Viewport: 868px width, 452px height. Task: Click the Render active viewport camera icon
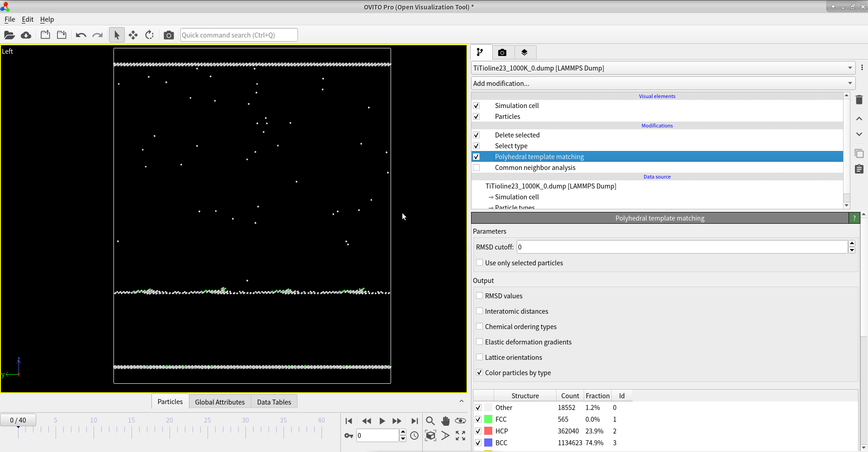coord(169,35)
